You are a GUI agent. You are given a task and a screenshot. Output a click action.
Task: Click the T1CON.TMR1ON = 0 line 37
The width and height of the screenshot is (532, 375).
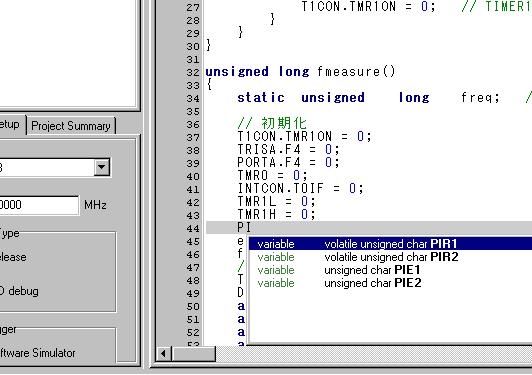point(304,136)
